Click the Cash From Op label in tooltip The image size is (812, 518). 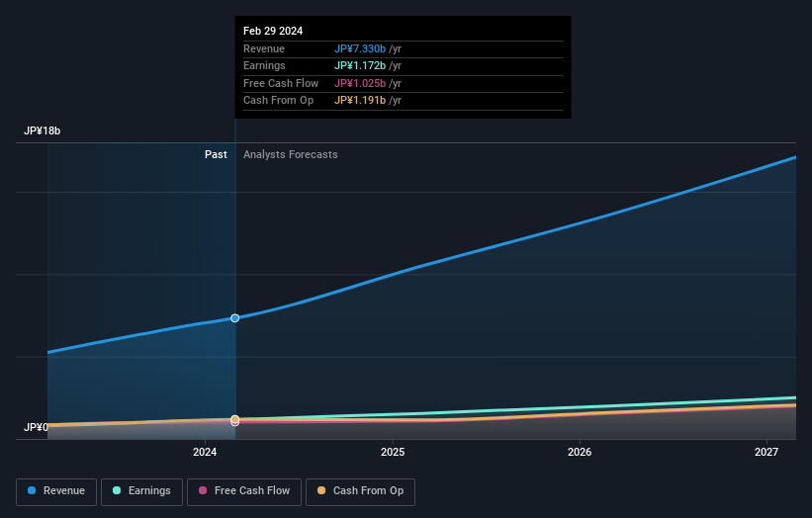click(x=279, y=101)
